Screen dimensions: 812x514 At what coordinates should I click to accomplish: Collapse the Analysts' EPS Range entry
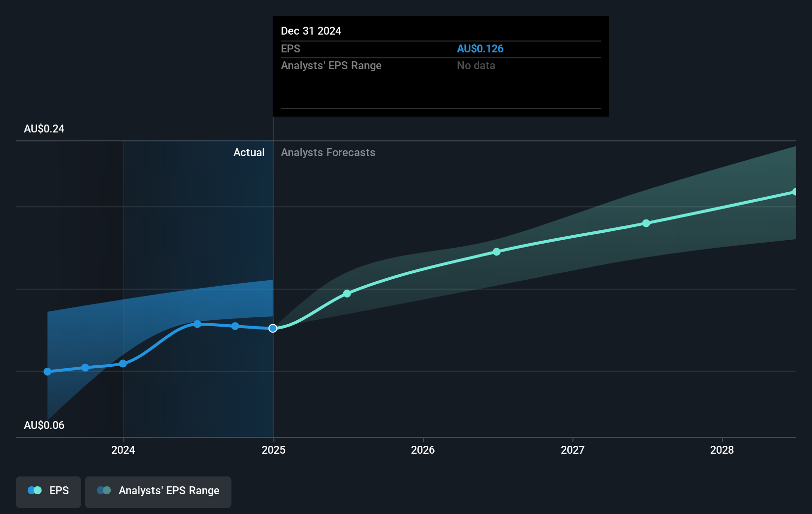pyautogui.click(x=331, y=65)
